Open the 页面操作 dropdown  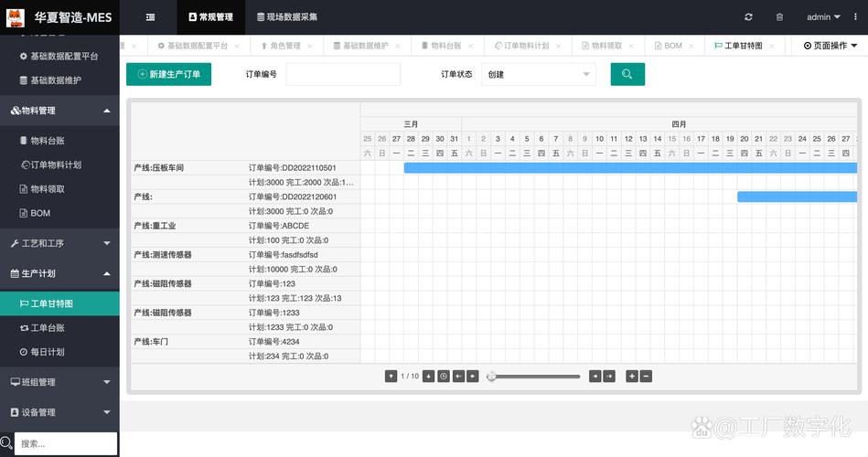830,46
